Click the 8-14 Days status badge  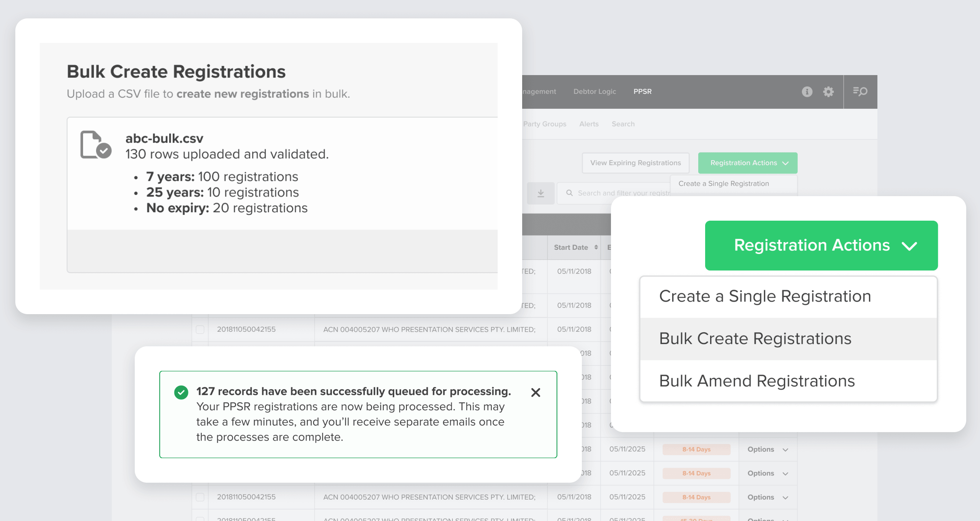click(x=696, y=449)
